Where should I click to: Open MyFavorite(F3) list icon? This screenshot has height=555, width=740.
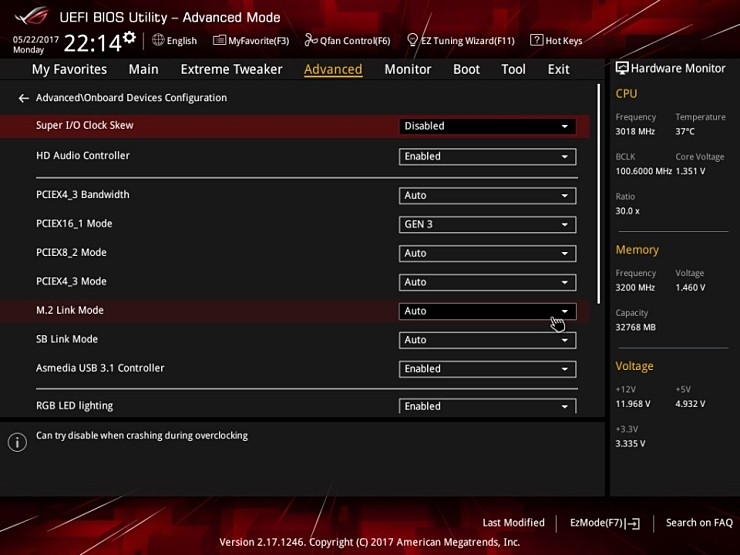point(219,40)
